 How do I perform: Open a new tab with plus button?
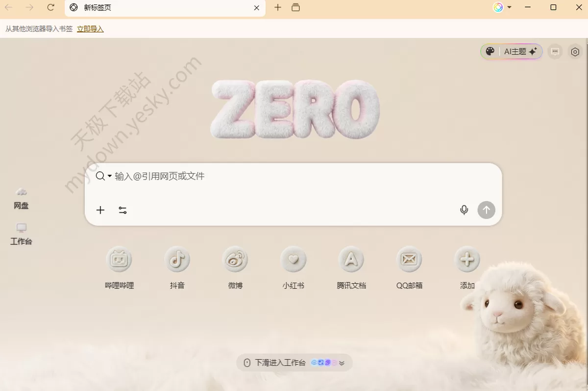pos(278,7)
